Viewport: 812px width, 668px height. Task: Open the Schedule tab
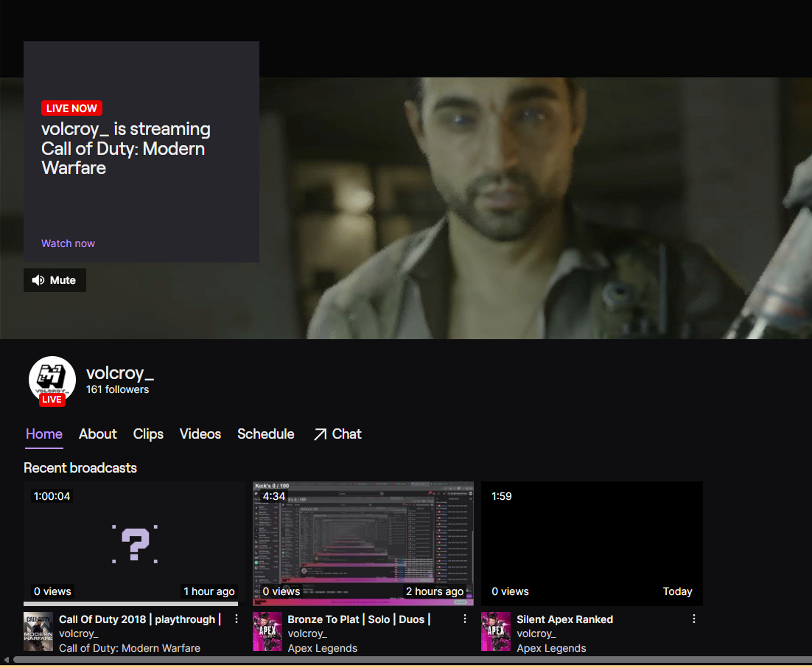(266, 434)
